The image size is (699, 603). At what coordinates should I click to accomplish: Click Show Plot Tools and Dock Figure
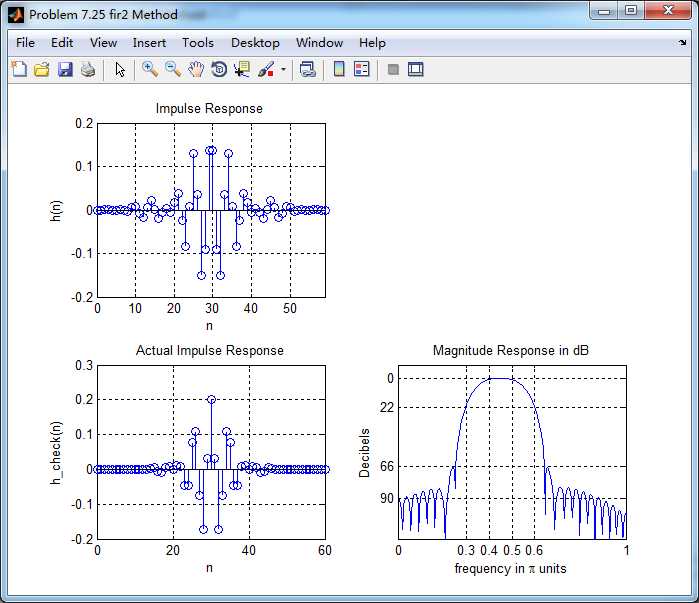pos(415,70)
